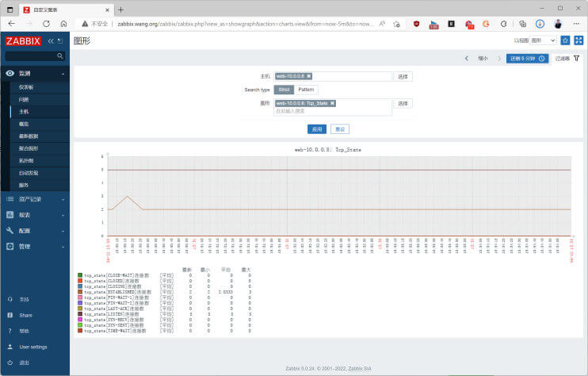Click the add to favorites star button
The width and height of the screenshot is (588, 376).
pos(565,40)
